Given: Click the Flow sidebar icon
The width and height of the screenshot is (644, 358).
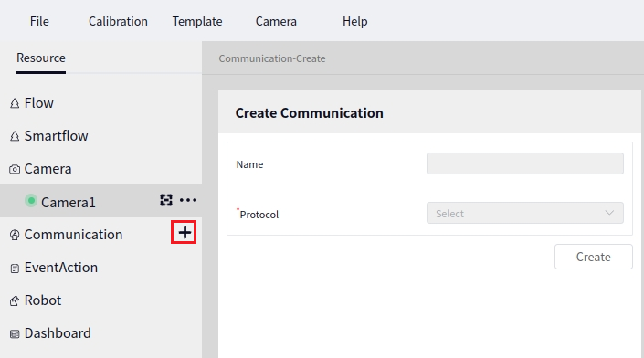Looking at the screenshot, I should click(x=15, y=103).
